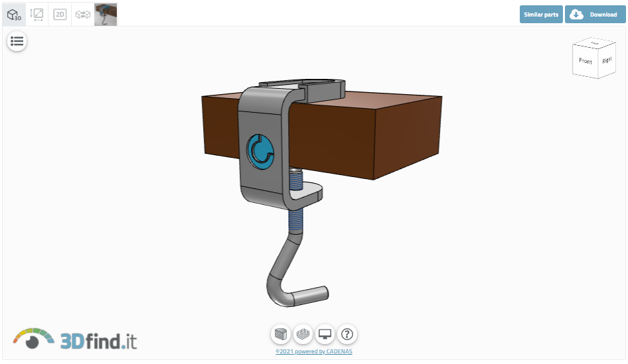The image size is (628, 364).
Task: Toggle shaded rendering mode icon
Action: tap(281, 334)
